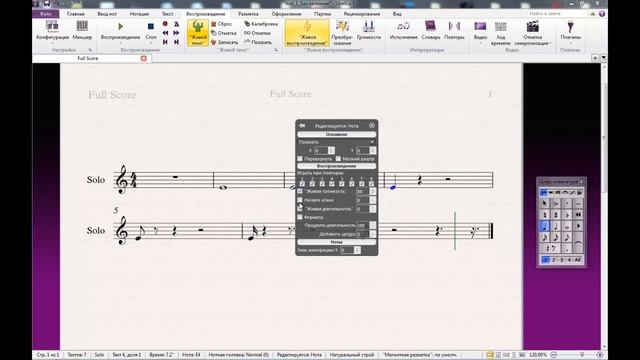Switch to the Главная ribbon tab
Image resolution: width=640 pixels, height=360 pixels.
pyautogui.click(x=76, y=13)
